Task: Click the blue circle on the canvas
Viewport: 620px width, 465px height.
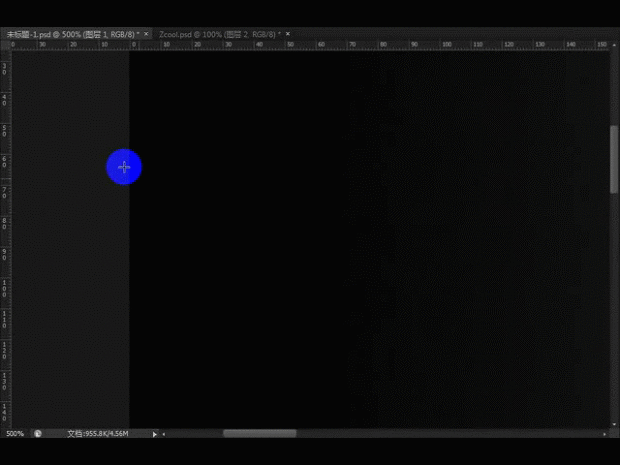Action: pos(124,167)
